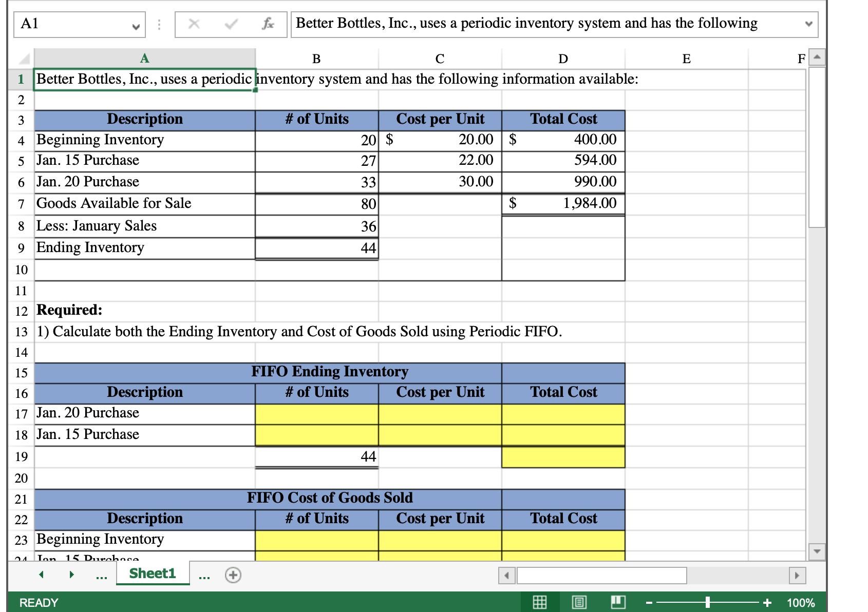Open the Insert Function fx button
The height and width of the screenshot is (612, 868).
pos(268,24)
